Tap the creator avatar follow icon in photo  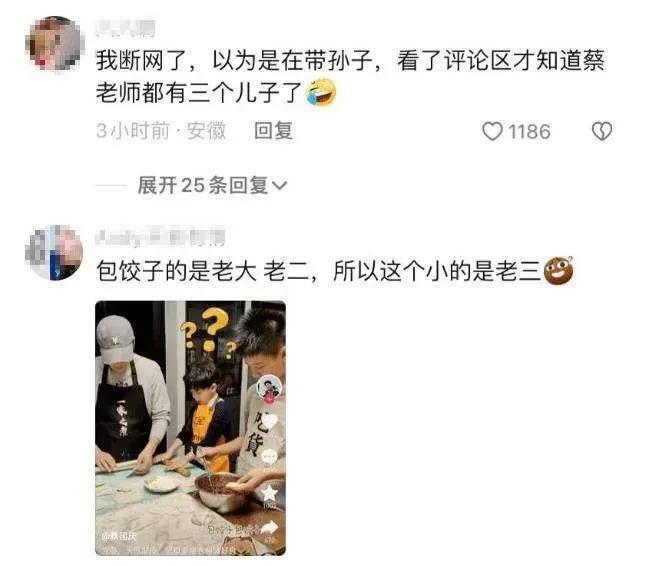(269, 389)
